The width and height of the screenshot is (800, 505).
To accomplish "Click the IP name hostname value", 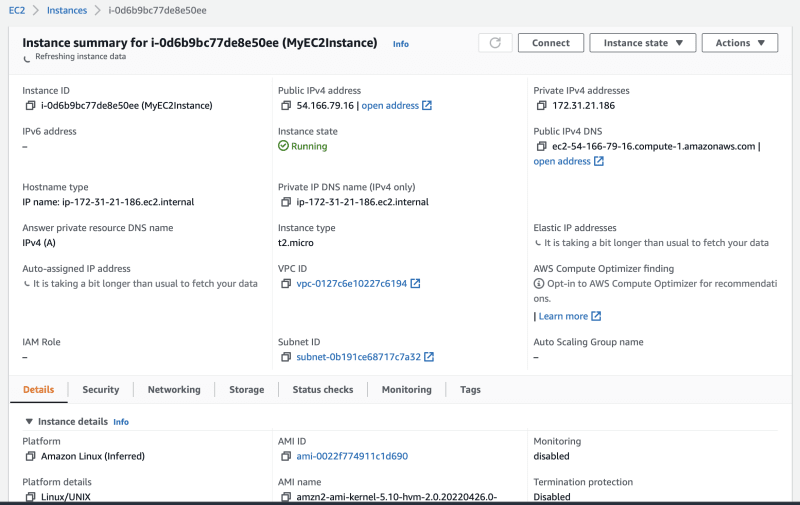I will pos(108,202).
